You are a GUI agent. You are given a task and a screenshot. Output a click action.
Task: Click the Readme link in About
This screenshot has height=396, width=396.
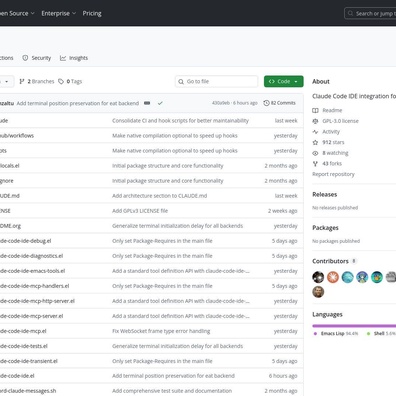click(332, 110)
